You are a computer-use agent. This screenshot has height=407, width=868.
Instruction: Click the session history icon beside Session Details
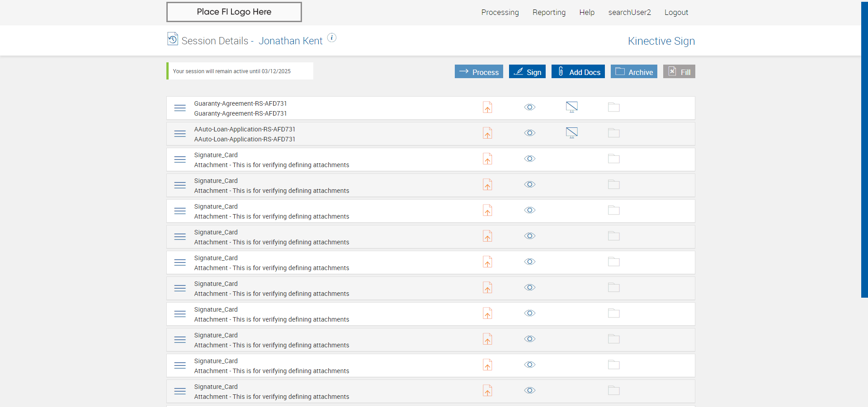click(x=172, y=39)
